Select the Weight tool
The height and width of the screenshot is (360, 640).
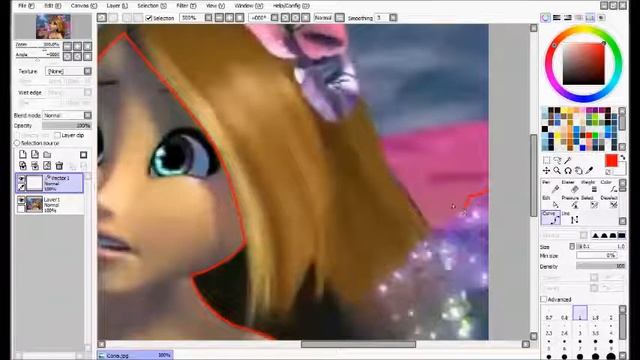click(591, 186)
